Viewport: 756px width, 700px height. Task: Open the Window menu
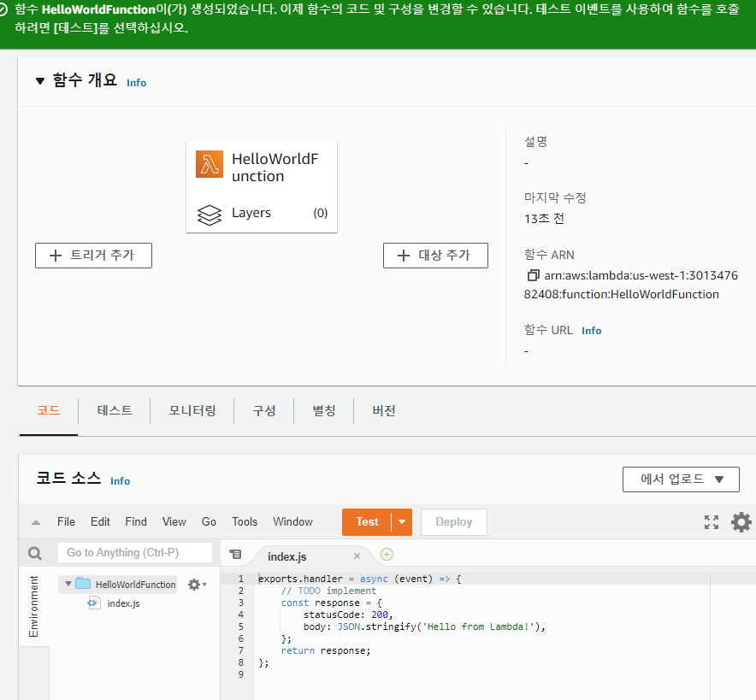292,521
